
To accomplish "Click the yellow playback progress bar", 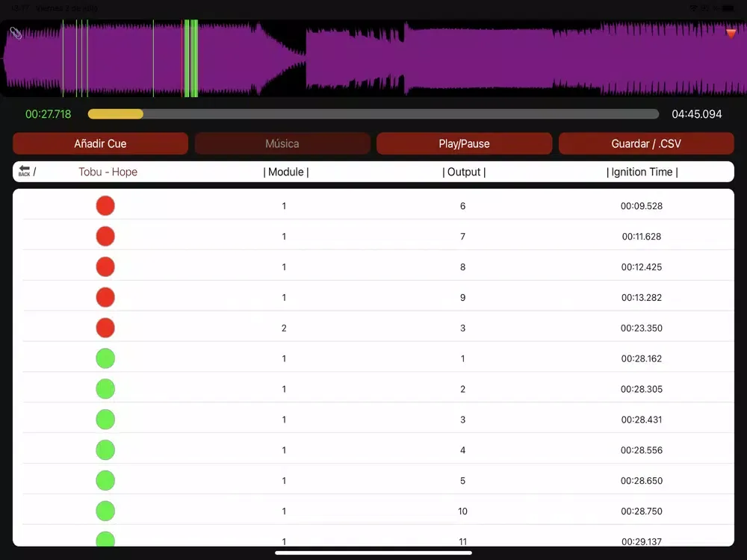I will click(x=115, y=113).
